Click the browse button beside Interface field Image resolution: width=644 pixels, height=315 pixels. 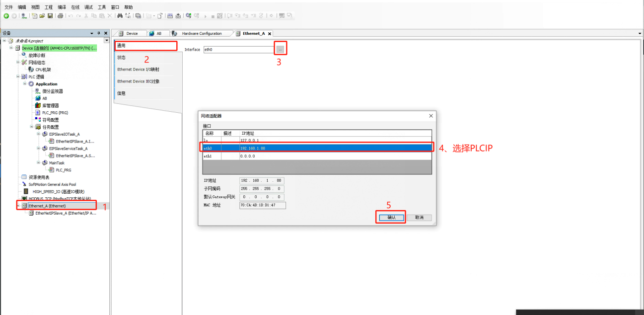pos(280,50)
